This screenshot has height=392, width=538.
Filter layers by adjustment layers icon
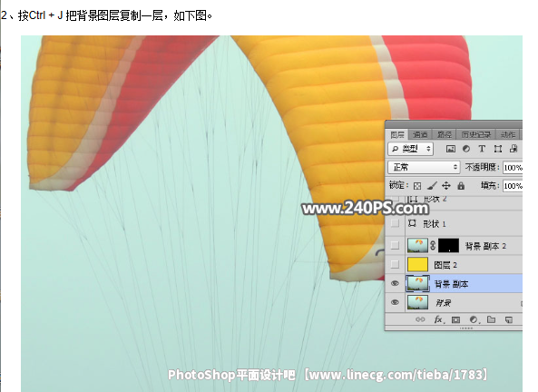[x=466, y=149]
